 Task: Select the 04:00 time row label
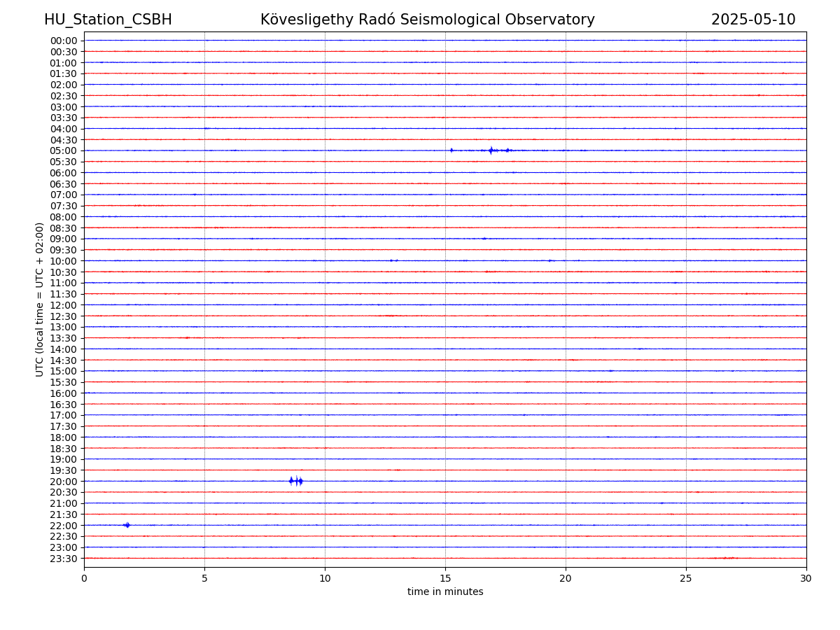coord(64,129)
